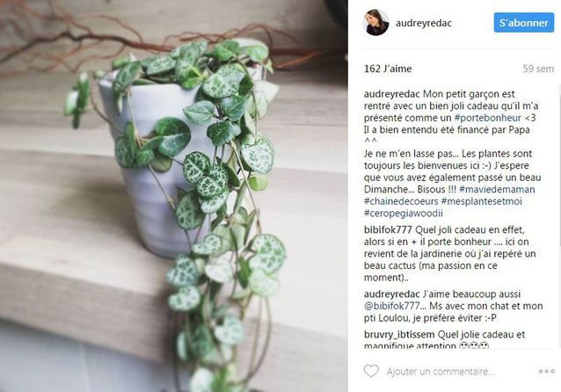Click the heart-leaf plant photo

pos(174,196)
